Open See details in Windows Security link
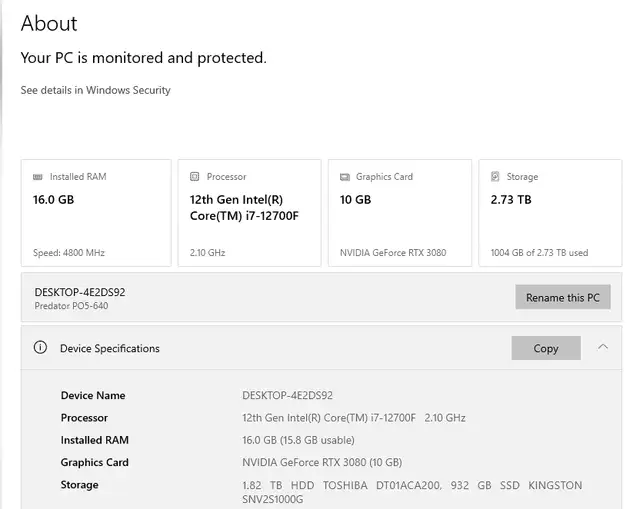Screen dimensions: 640x509 click(96, 90)
